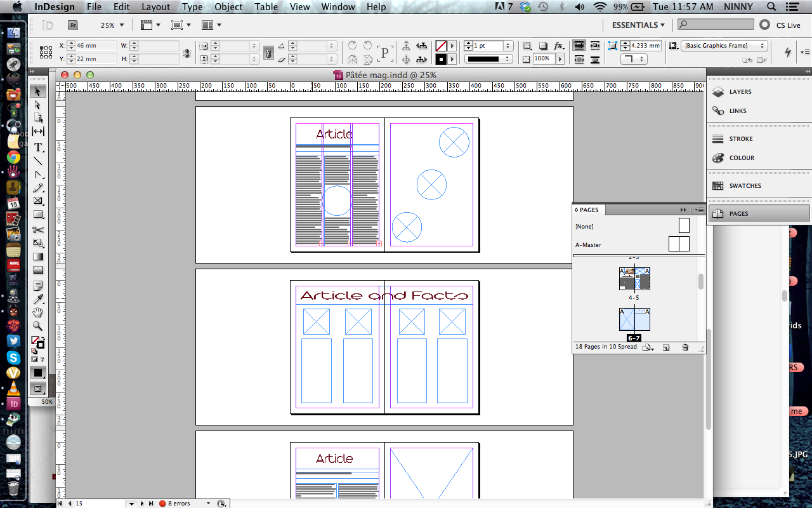The image size is (812, 508).
Task: Select the Pen tool
Action: tap(38, 174)
